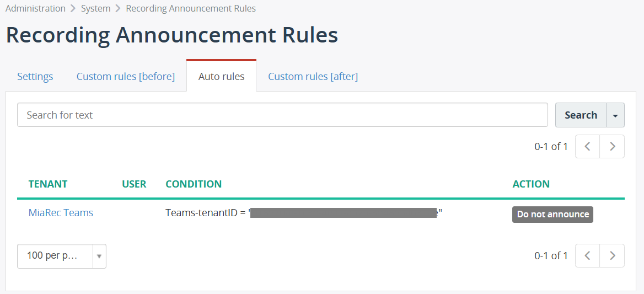Click the bottom previous-page arrow
644x294 pixels.
click(588, 256)
